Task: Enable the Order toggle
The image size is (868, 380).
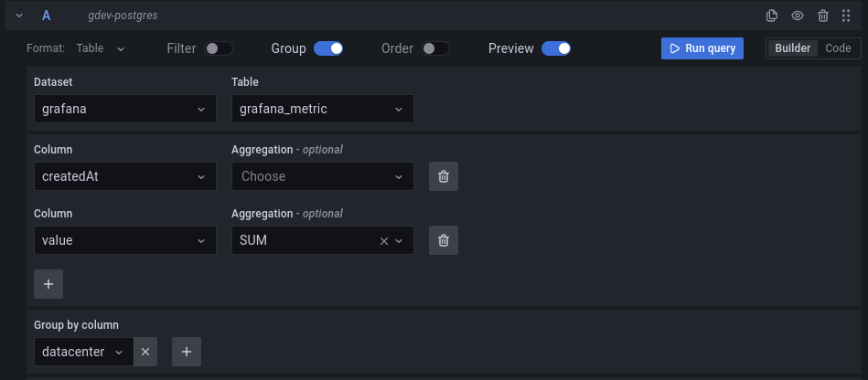Action: (435, 48)
